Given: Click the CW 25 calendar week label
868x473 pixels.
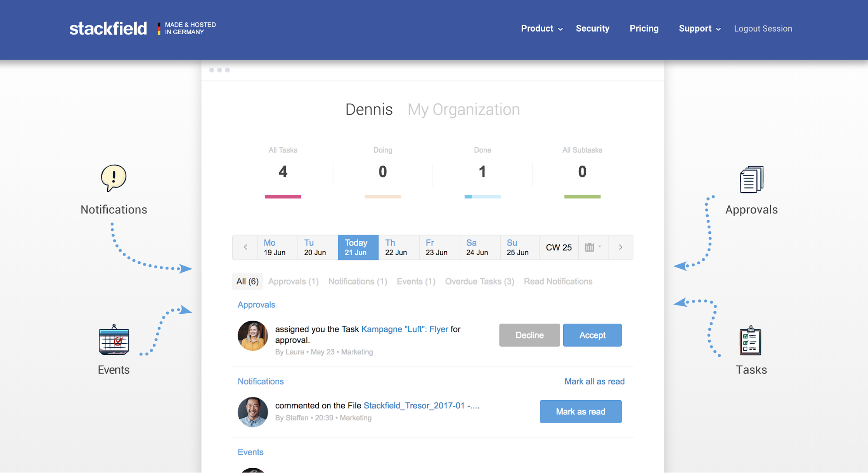Looking at the screenshot, I should tap(559, 247).
